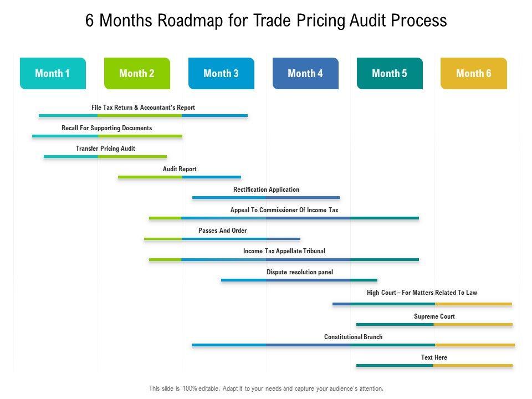Click the green Month 2 header

pyautogui.click(x=137, y=73)
